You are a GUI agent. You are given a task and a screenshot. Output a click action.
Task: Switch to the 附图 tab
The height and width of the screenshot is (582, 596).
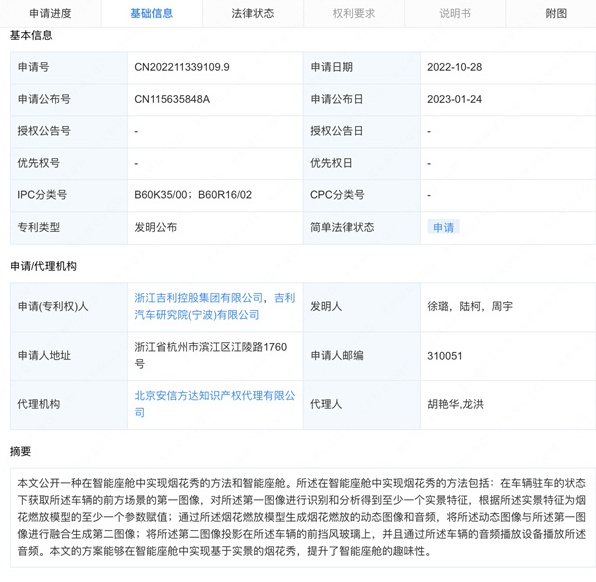click(556, 14)
